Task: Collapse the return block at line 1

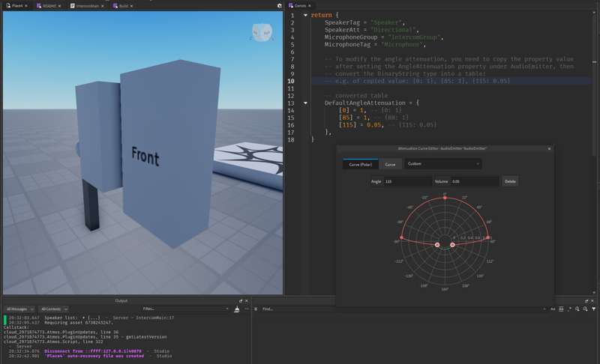Action: point(305,15)
